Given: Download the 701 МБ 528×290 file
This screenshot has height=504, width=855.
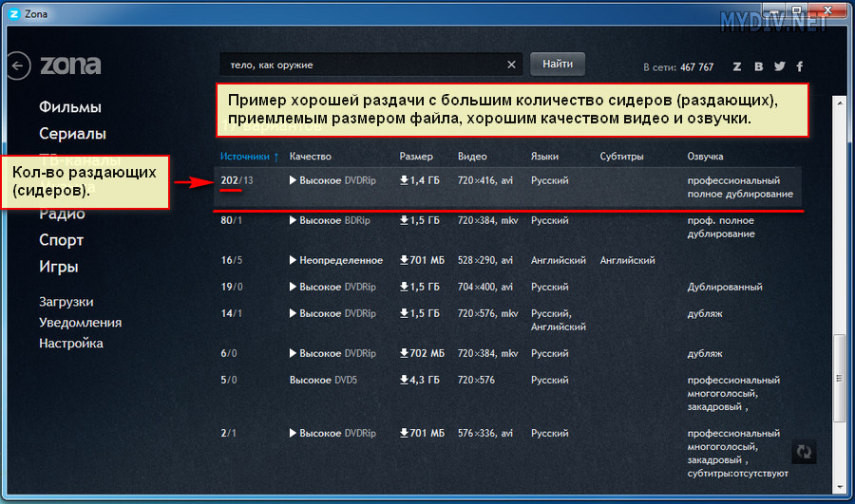Looking at the screenshot, I should click(x=422, y=260).
